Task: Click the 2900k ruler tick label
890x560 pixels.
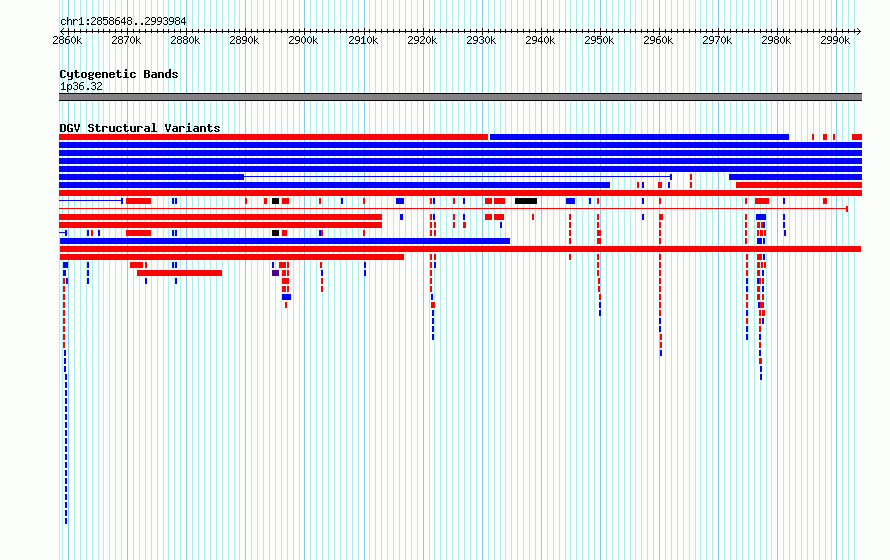Action: (x=303, y=40)
